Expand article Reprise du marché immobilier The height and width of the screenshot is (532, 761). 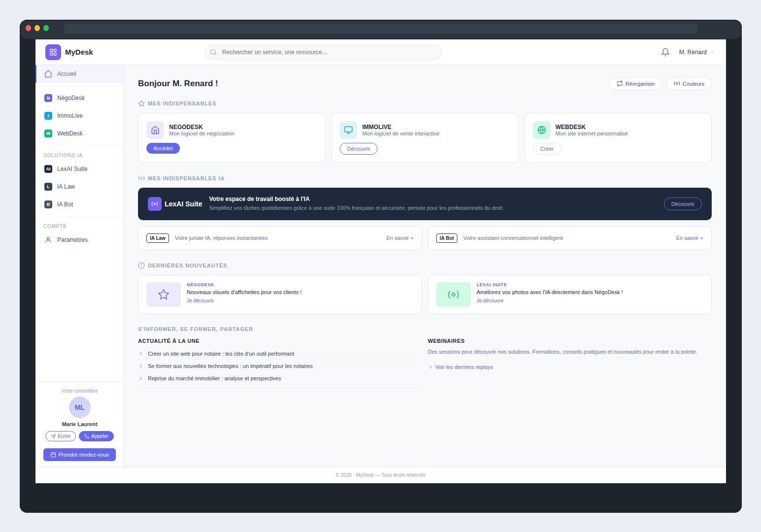pos(280,378)
